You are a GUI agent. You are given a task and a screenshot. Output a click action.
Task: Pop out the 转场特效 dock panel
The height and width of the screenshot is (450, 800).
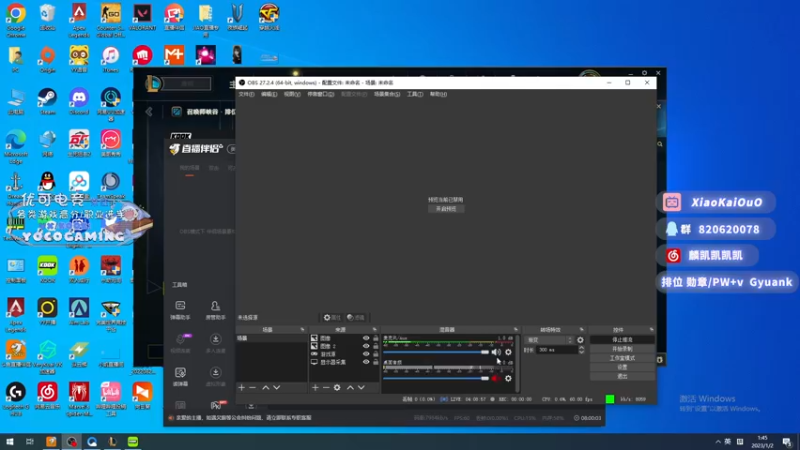[x=582, y=330]
